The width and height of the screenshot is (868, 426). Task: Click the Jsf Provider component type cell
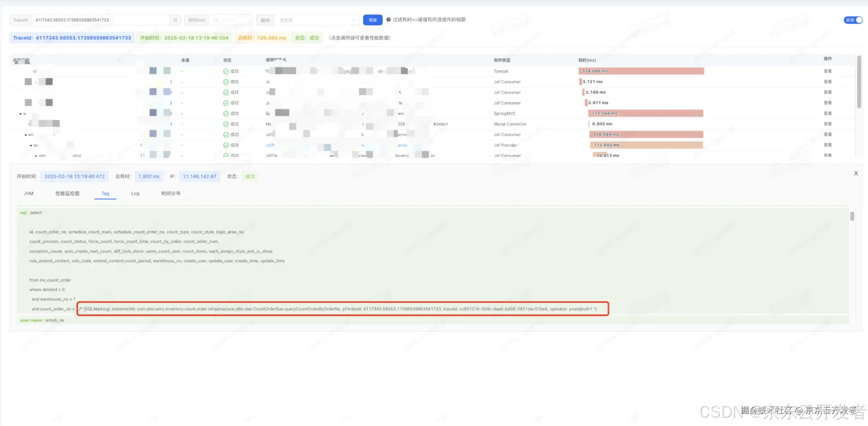505,145
